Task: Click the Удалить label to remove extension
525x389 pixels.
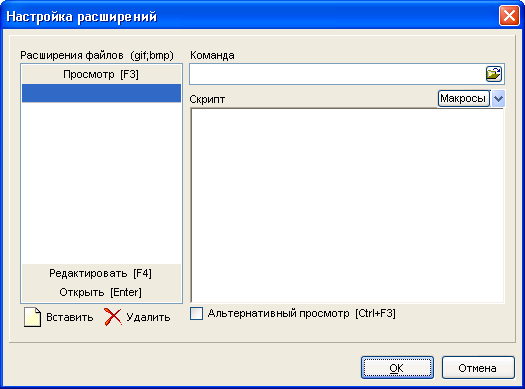Action: tap(148, 317)
